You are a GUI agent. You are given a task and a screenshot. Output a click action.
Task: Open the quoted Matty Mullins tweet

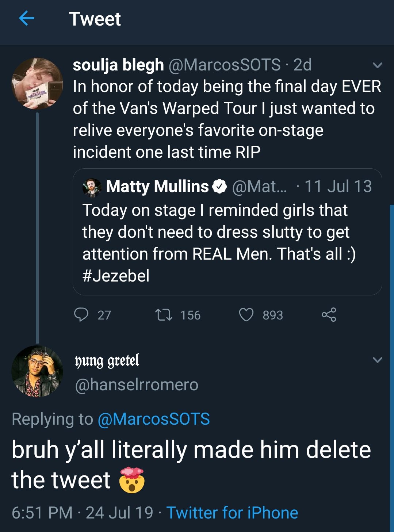[227, 242]
